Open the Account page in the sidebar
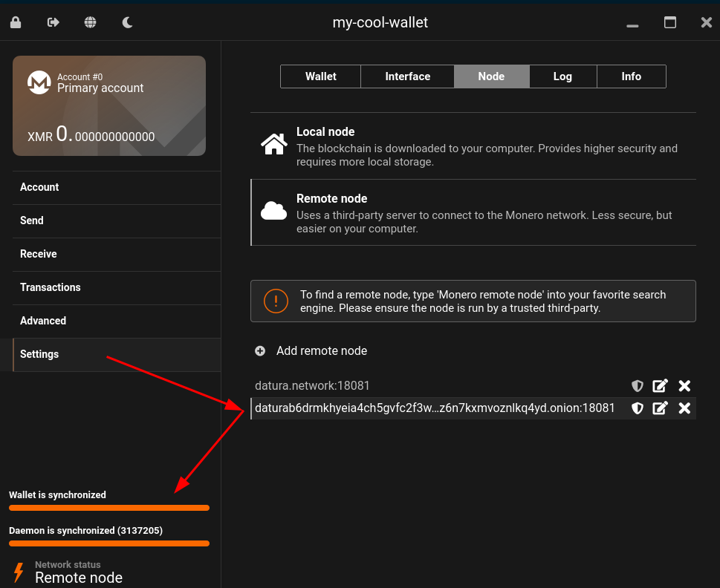The width and height of the screenshot is (720, 588). tap(117, 187)
